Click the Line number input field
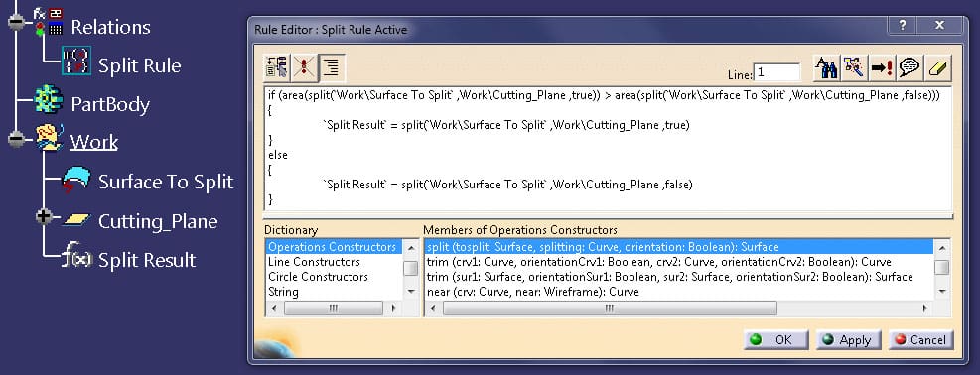980x375 pixels. point(776,72)
